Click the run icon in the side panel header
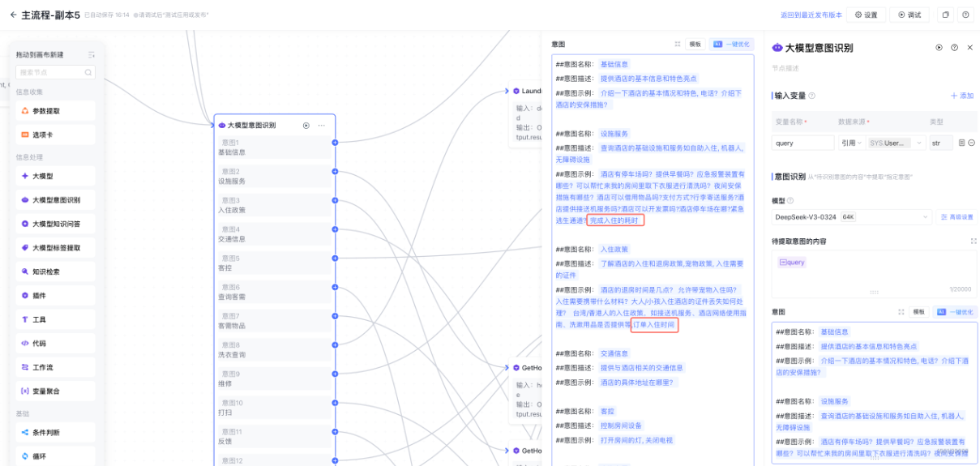This screenshot has width=980, height=466. [x=939, y=48]
